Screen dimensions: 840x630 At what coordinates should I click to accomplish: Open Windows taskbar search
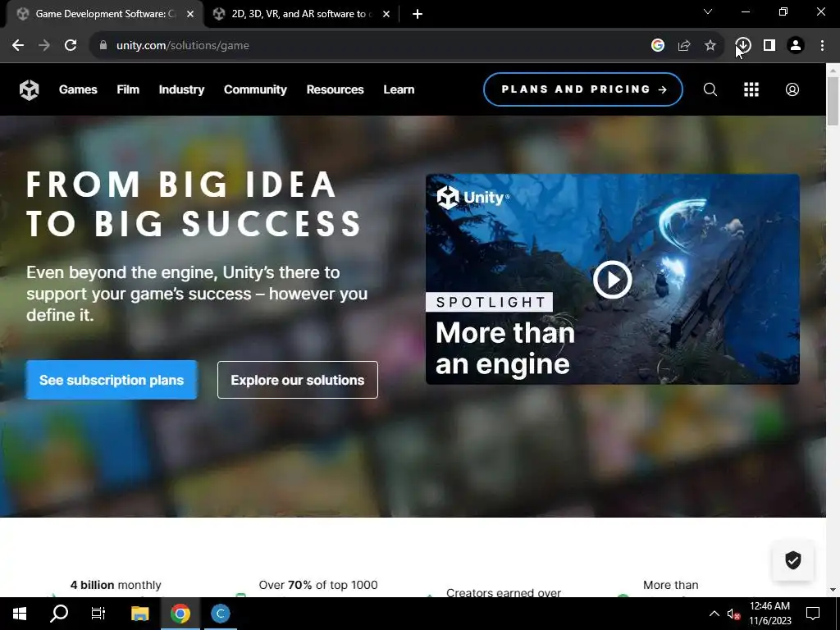pyautogui.click(x=59, y=614)
